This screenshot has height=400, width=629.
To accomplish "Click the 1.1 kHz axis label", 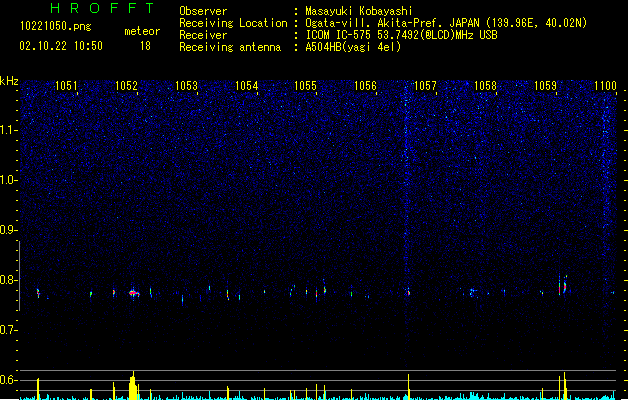I will 9,130.
